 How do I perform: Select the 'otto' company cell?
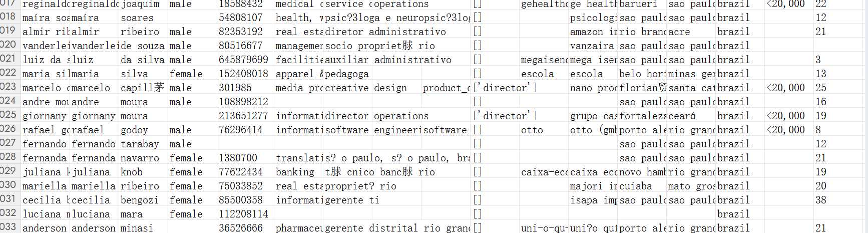tap(543, 130)
